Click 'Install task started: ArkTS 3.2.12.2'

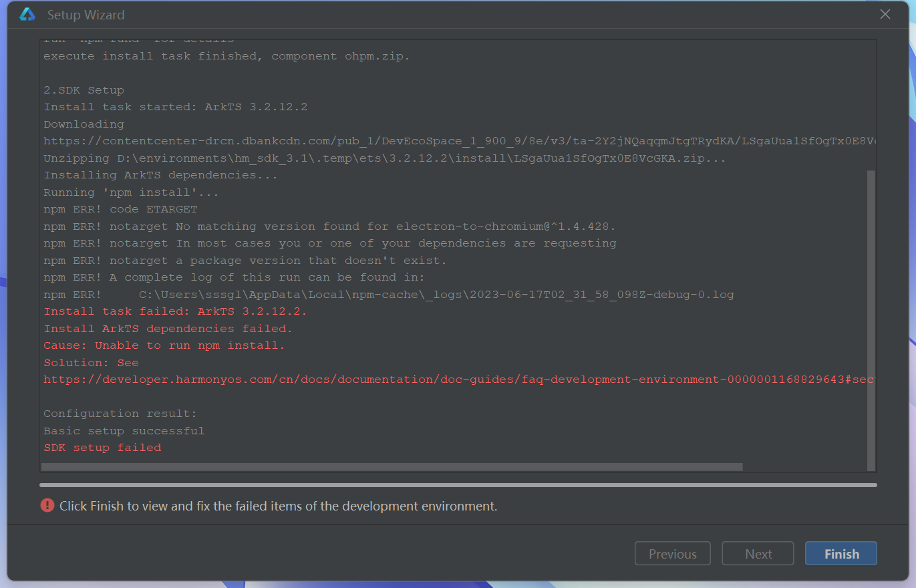(176, 107)
